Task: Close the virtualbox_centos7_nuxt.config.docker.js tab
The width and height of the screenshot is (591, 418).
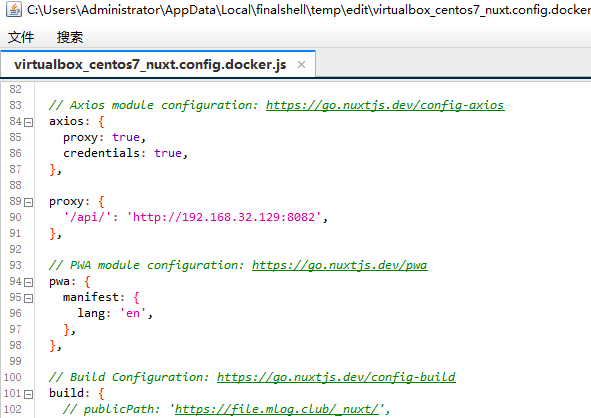Action: (301, 65)
